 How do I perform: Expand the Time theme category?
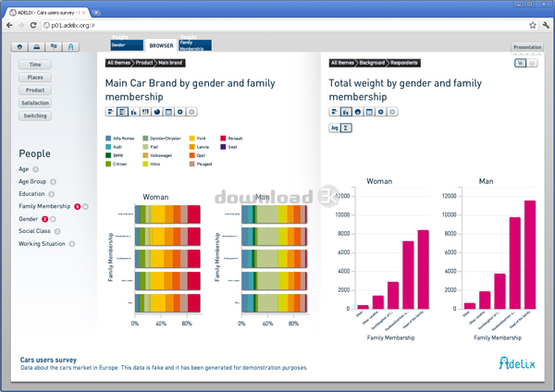tap(35, 65)
